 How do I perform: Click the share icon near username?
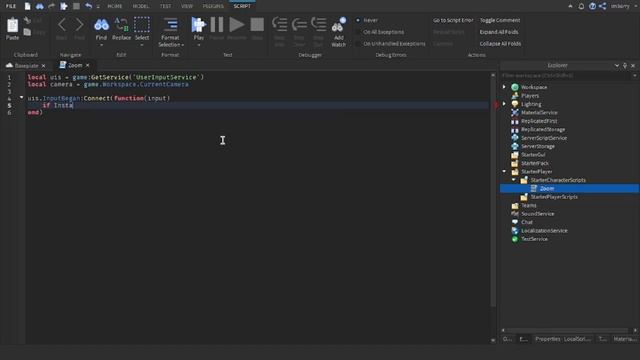602,6
